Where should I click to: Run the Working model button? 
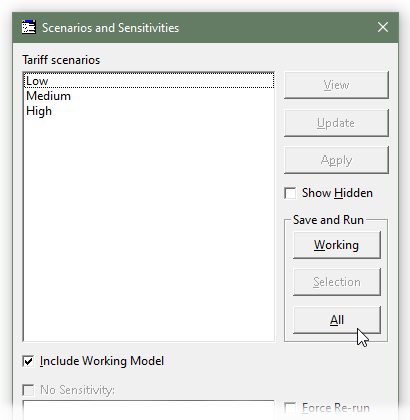tap(337, 245)
